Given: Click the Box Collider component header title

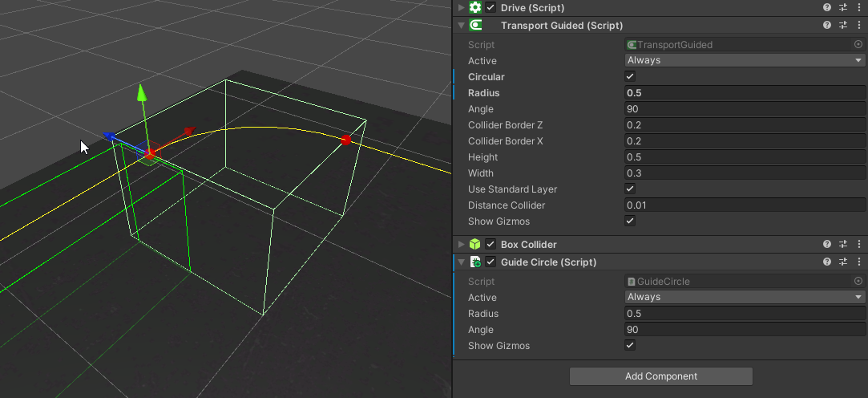Looking at the screenshot, I should pos(528,244).
